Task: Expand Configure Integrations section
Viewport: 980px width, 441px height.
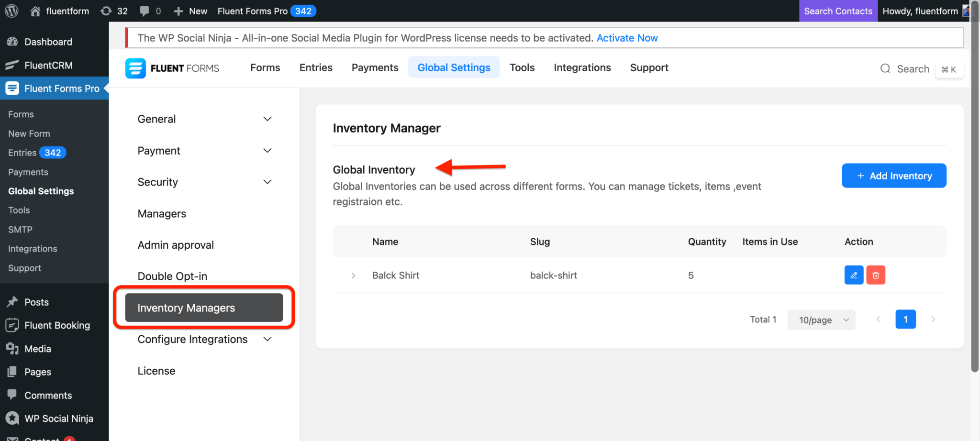Action: tap(267, 339)
